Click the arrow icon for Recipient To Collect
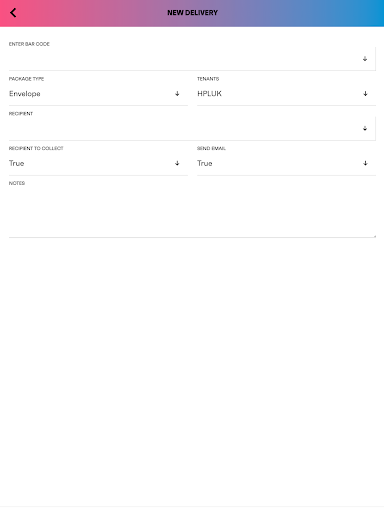The width and height of the screenshot is (384, 512). (x=177, y=163)
